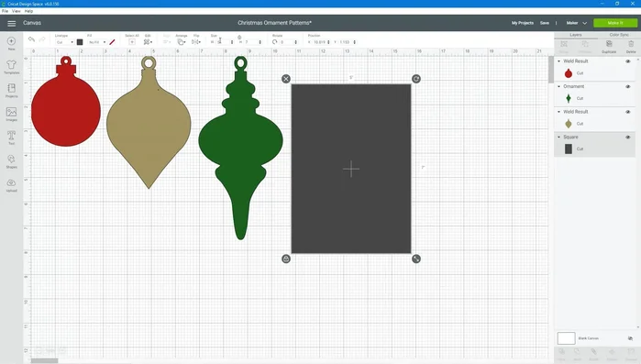The height and width of the screenshot is (364, 641).
Task: Click the Select All icon
Action: [132, 42]
